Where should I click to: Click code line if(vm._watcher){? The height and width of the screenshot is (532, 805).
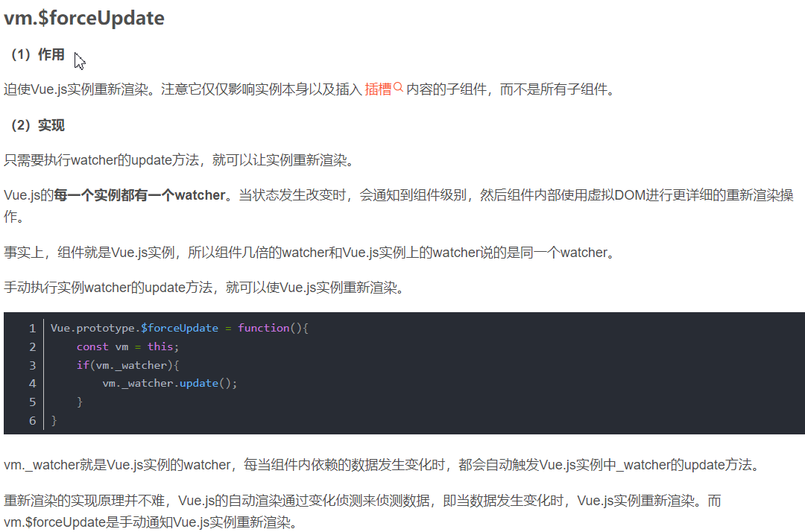[127, 365]
